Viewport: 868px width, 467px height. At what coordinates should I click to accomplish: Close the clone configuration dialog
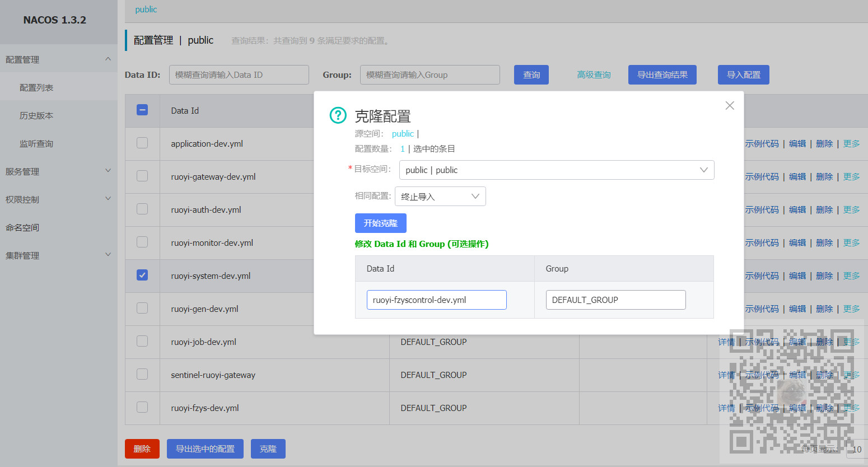click(x=730, y=105)
